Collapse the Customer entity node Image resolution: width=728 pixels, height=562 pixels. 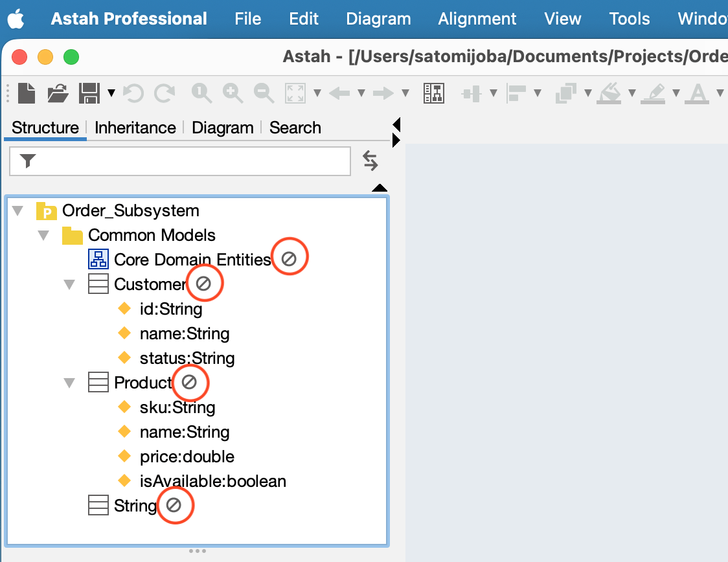pyautogui.click(x=69, y=284)
